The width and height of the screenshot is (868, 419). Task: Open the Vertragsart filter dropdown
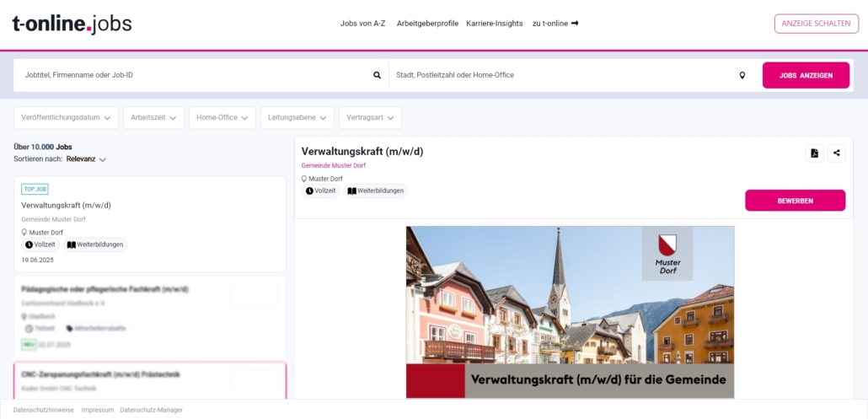click(x=370, y=118)
